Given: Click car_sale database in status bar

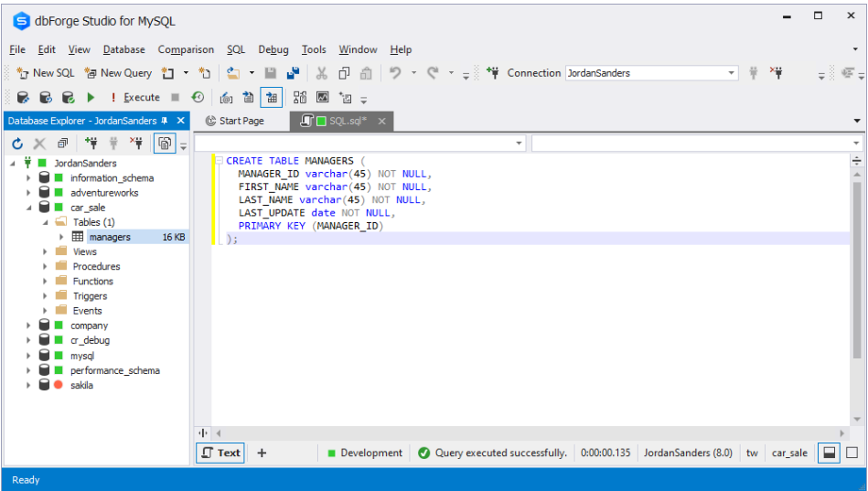Looking at the screenshot, I should (789, 453).
